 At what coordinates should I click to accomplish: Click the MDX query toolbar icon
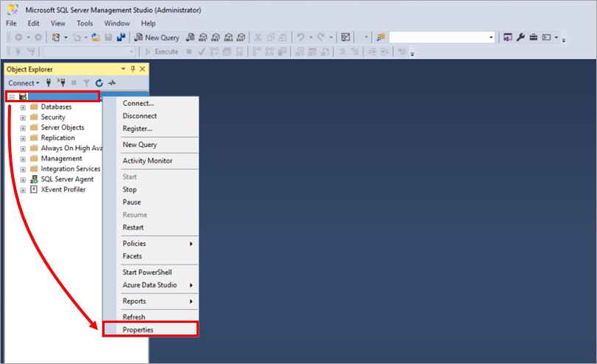click(x=203, y=38)
